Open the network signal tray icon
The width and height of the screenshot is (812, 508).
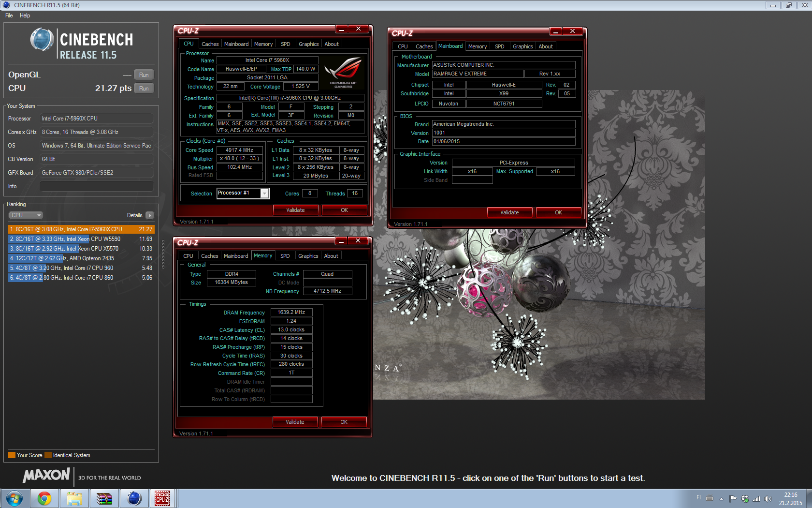[756, 499]
